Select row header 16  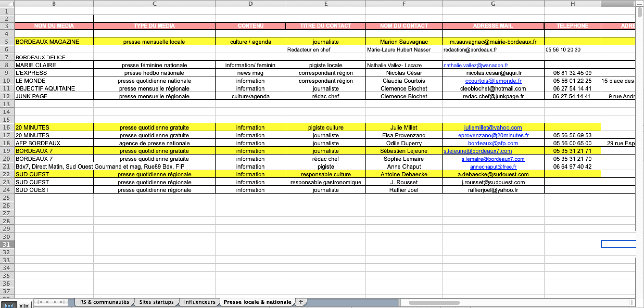pyautogui.click(x=7, y=127)
